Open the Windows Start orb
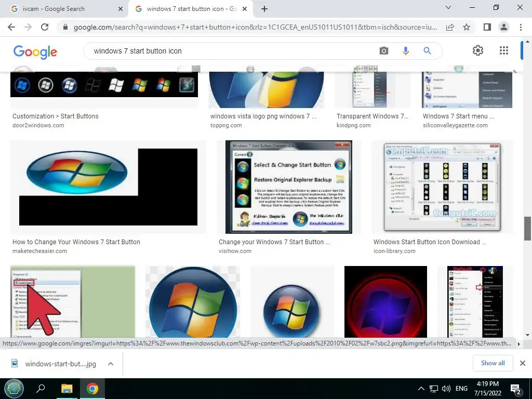This screenshot has width=532, height=399. (x=14, y=389)
